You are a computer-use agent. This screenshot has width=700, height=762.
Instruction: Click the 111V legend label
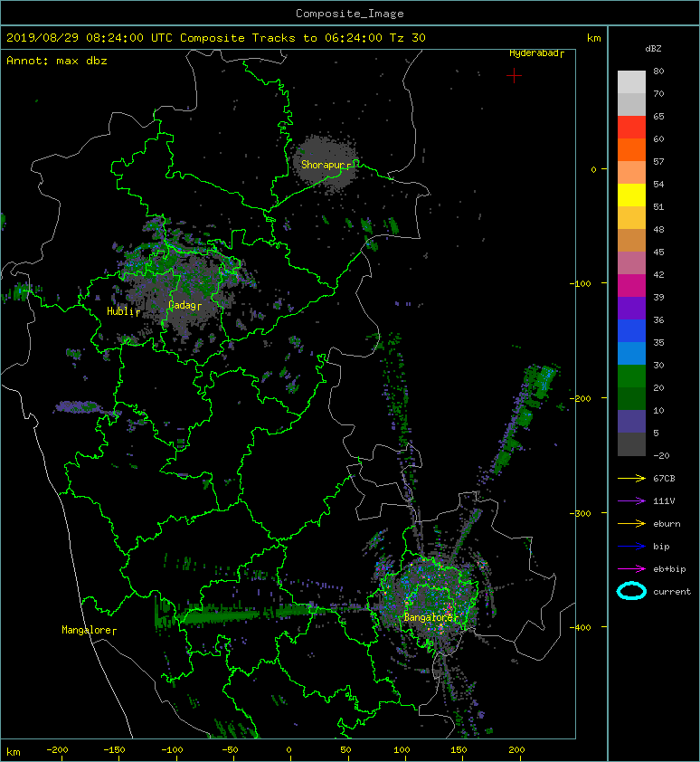[x=664, y=500]
